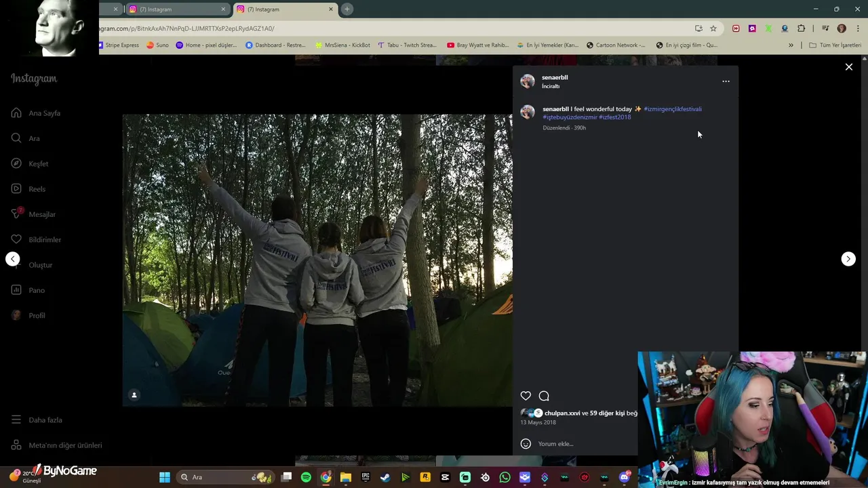The image size is (868, 488).
Task: Click the taskbar Ara search box
Action: pyautogui.click(x=225, y=477)
